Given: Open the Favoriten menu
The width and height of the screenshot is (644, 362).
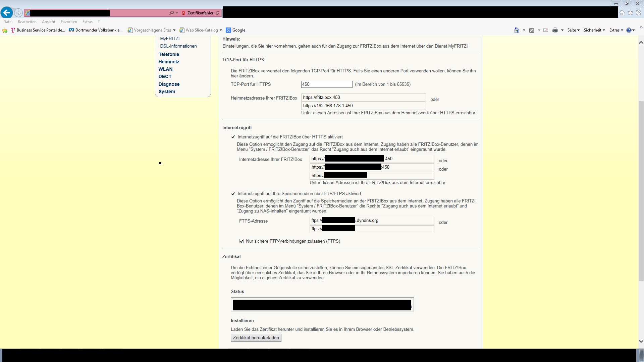Looking at the screenshot, I should (69, 22).
